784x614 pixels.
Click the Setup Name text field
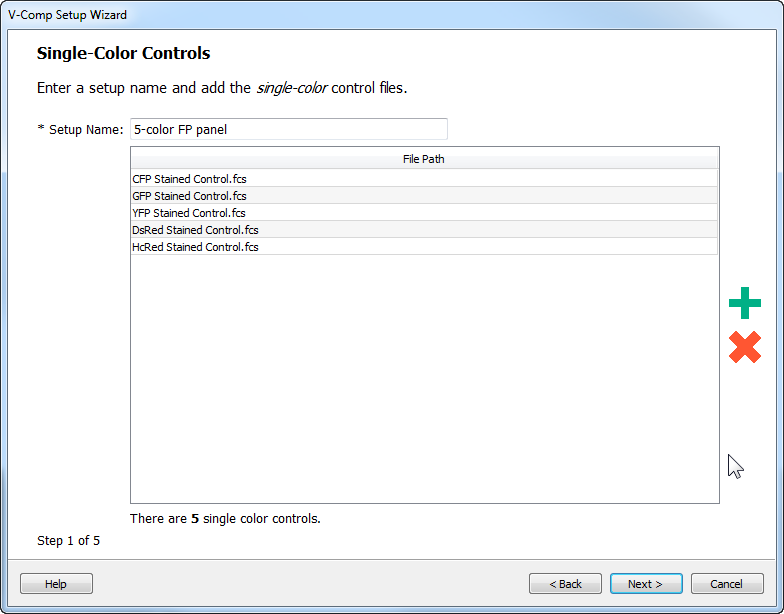288,129
